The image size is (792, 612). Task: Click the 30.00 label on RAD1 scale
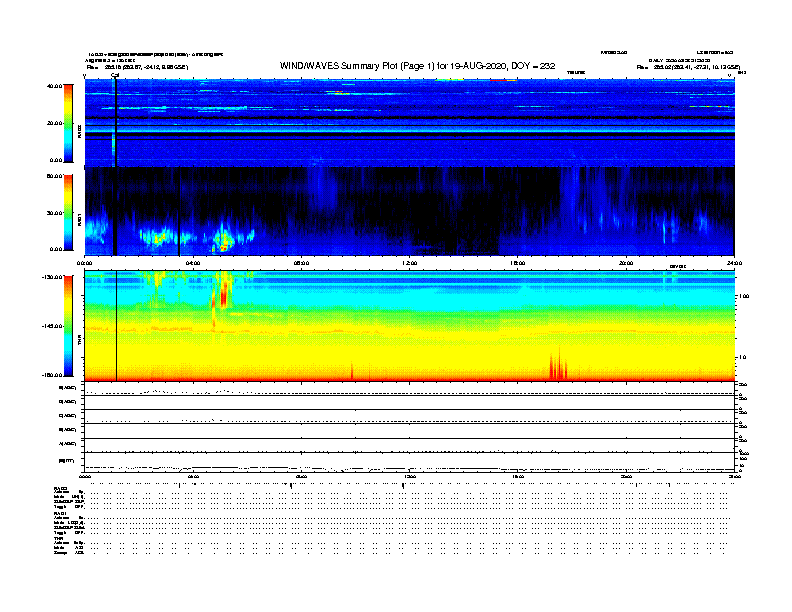click(x=55, y=213)
